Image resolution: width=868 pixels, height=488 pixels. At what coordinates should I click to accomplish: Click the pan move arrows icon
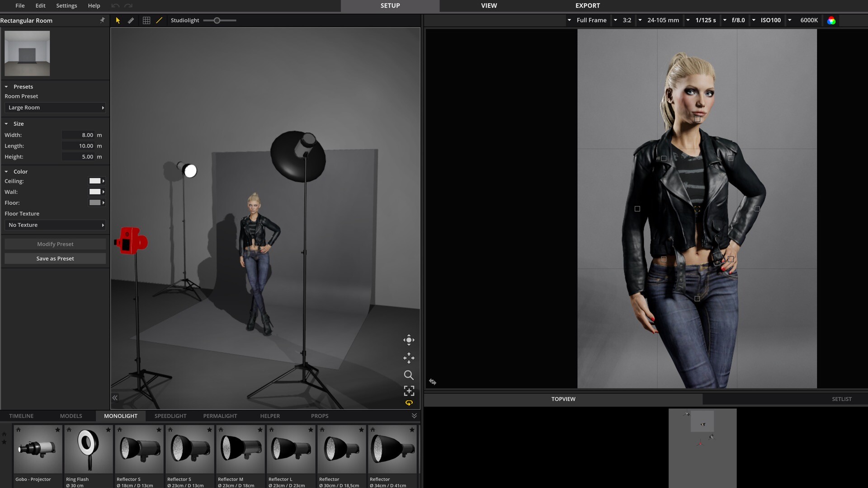point(409,358)
